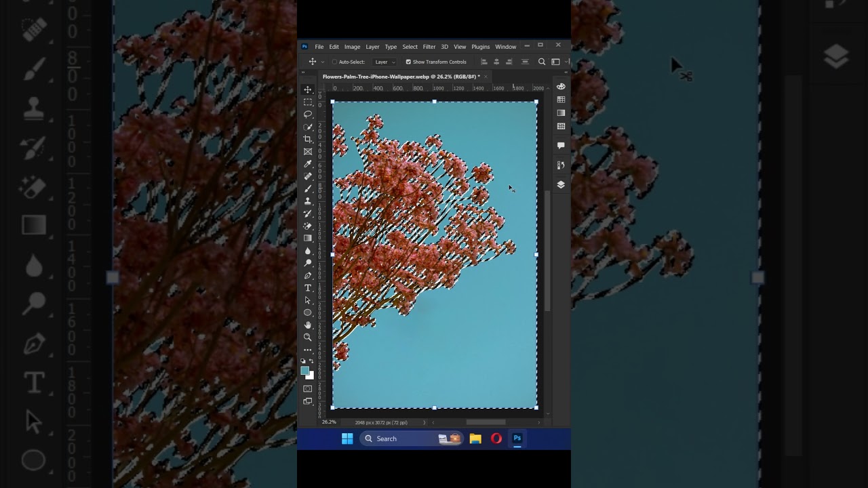The width and height of the screenshot is (868, 488).
Task: Click the Windows Start button
Action: coord(347,439)
